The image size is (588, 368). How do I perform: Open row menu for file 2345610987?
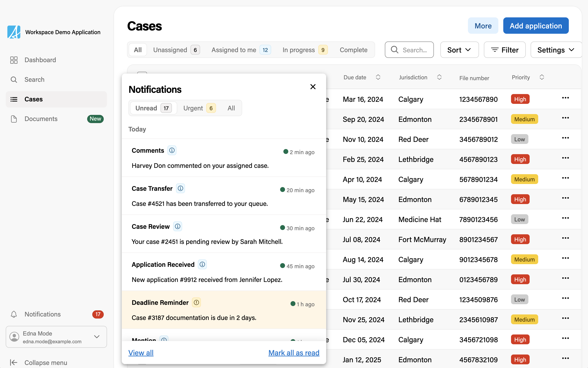[565, 318]
